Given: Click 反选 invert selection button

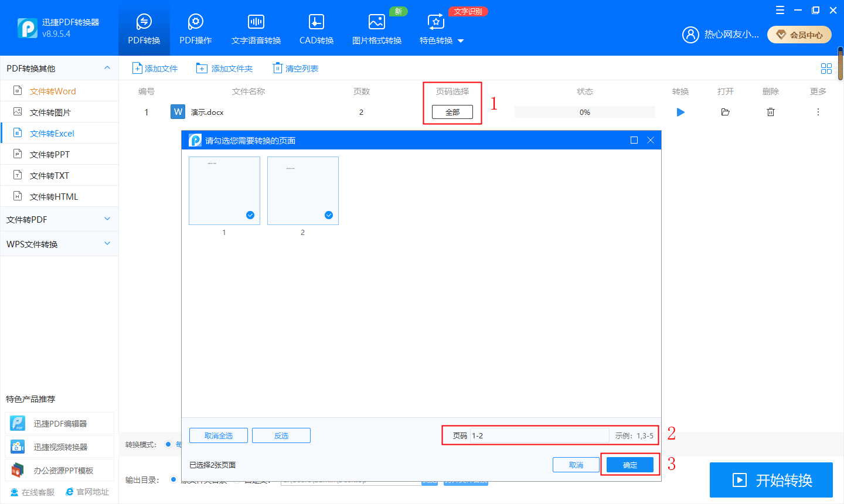Looking at the screenshot, I should (x=281, y=435).
